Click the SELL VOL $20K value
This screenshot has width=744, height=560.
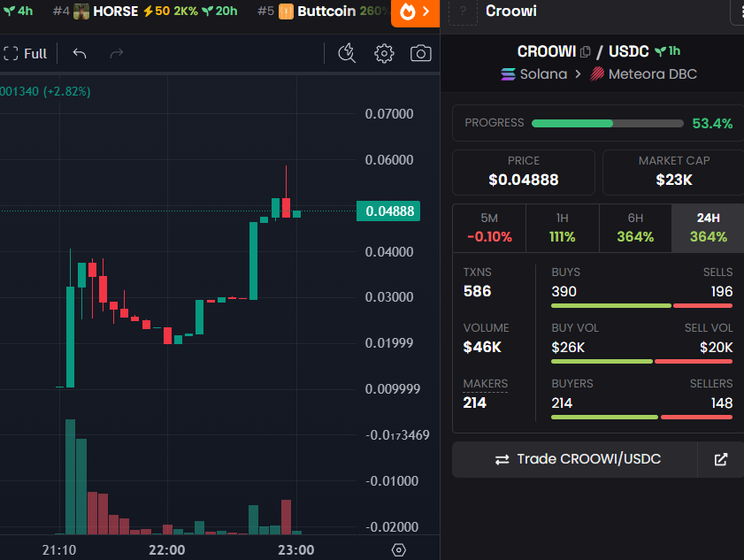point(716,348)
